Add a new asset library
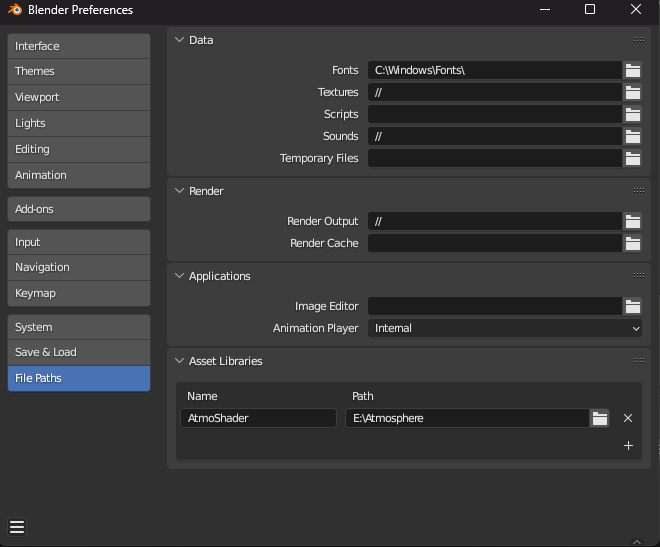Screen dimensions: 660x547 628,446
